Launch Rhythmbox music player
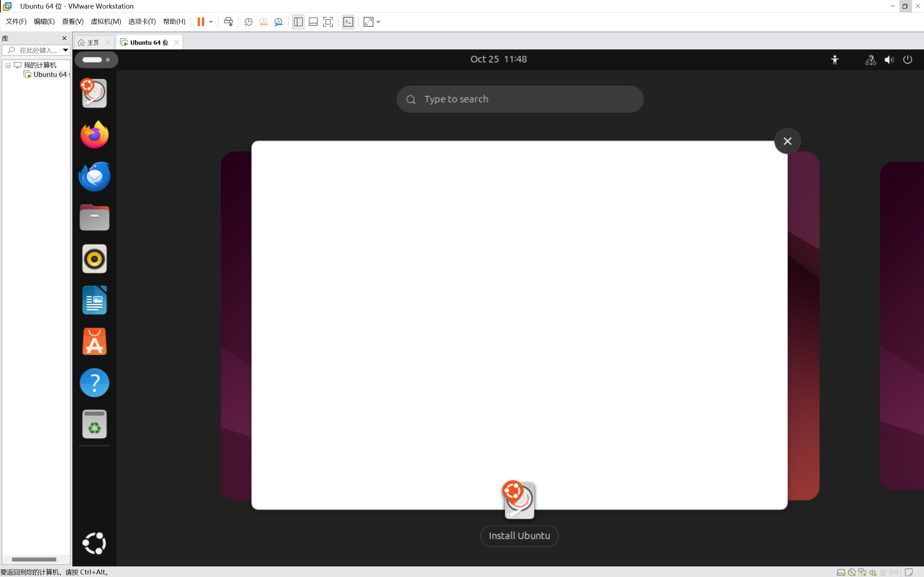The width and height of the screenshot is (924, 577). point(94,259)
